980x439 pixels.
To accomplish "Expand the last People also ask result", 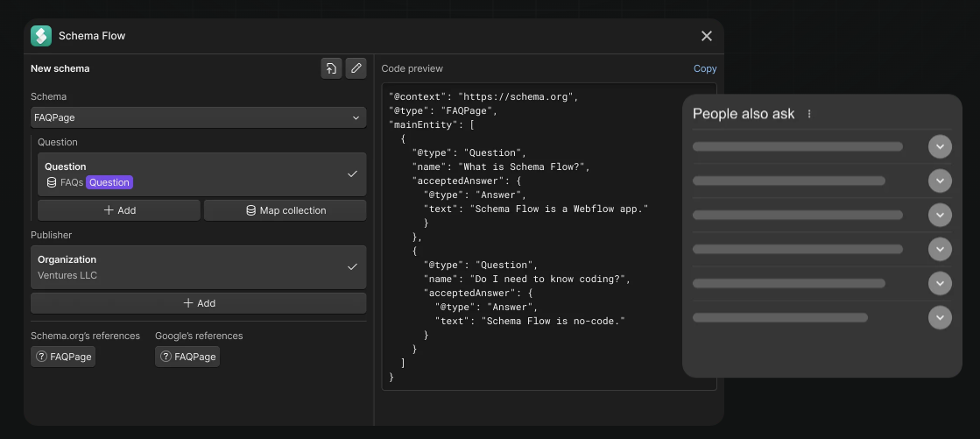I will (940, 317).
